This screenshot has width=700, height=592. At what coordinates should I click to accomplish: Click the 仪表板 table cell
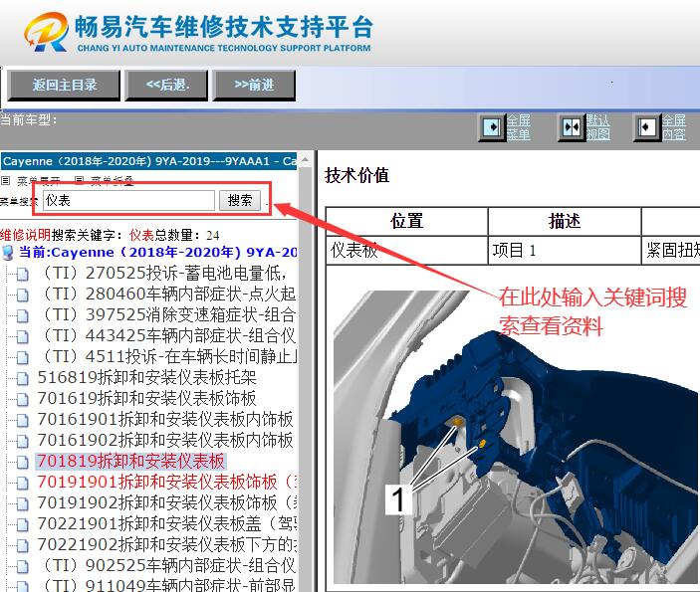tap(406, 251)
